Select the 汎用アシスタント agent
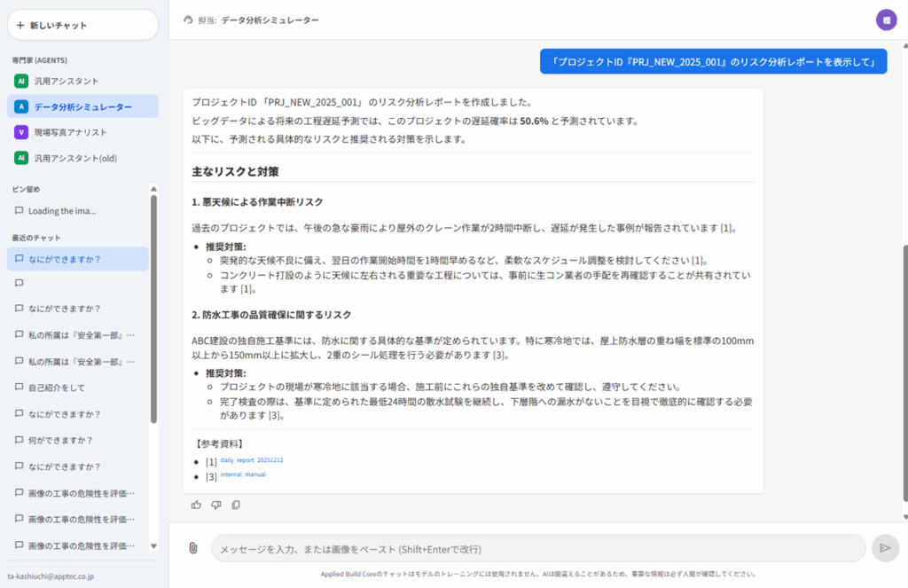Screen dimensions: 908x588 point(82,81)
